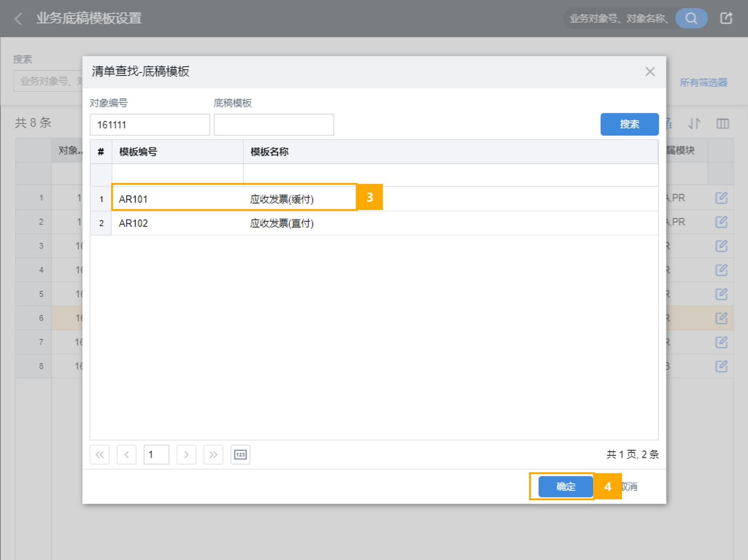Edit row 4 in background table
The image size is (748, 560).
pos(721,270)
